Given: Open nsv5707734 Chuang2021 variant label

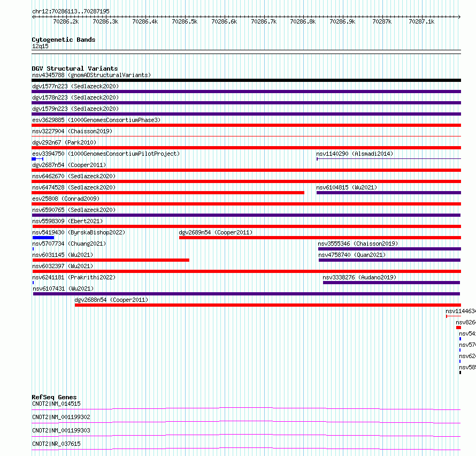Looking at the screenshot, I should pyautogui.click(x=69, y=244).
